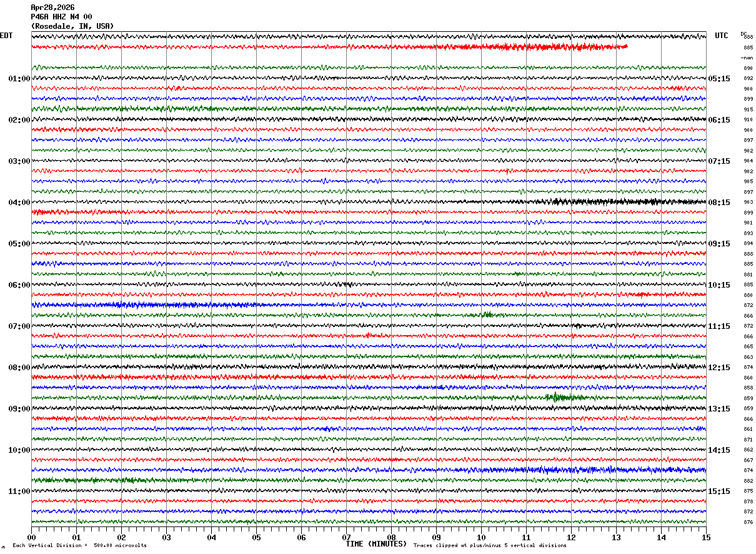This screenshot has width=756, height=554.
Task: Click the DC offset value "876"
Action: (748, 522)
